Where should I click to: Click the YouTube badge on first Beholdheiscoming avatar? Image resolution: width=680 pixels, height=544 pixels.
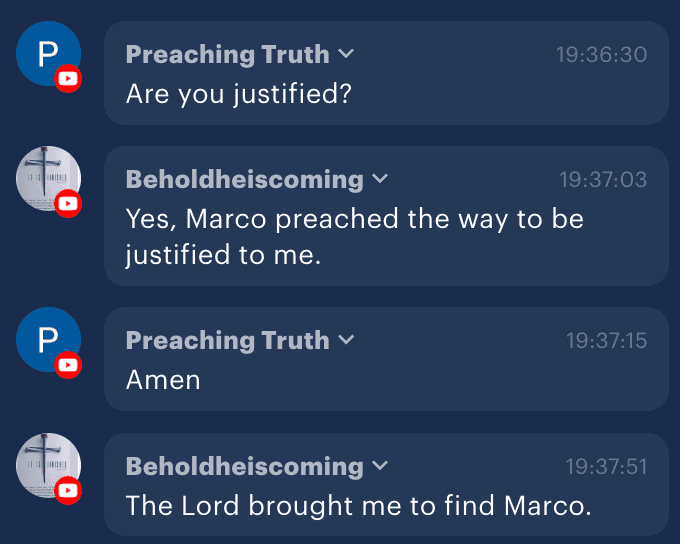coord(68,203)
